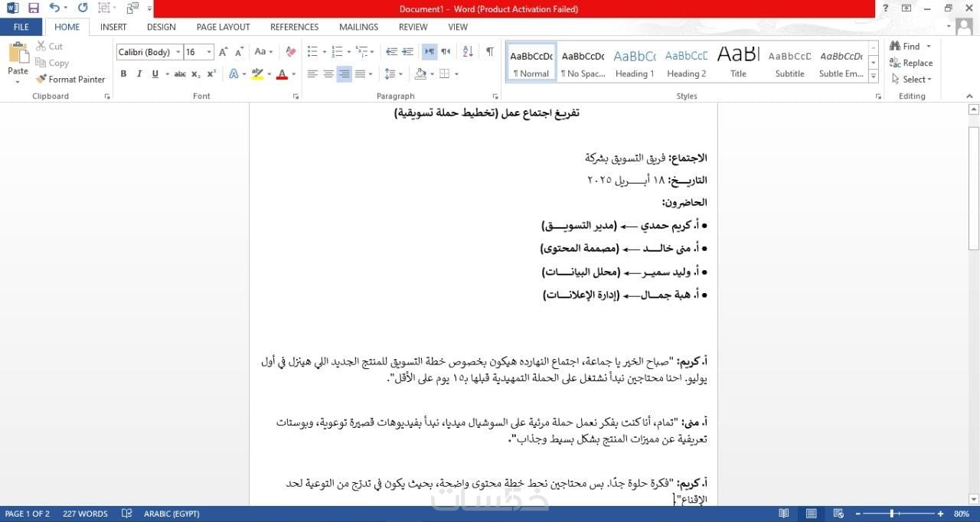Sort the selected paragraphs
Image resolution: width=980 pixels, height=522 pixels.
tap(468, 52)
